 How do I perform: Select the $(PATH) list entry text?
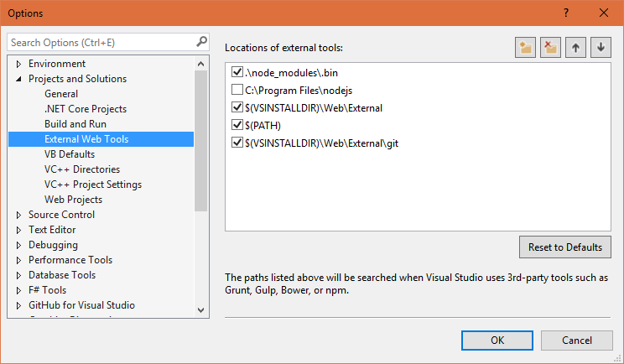click(263, 126)
